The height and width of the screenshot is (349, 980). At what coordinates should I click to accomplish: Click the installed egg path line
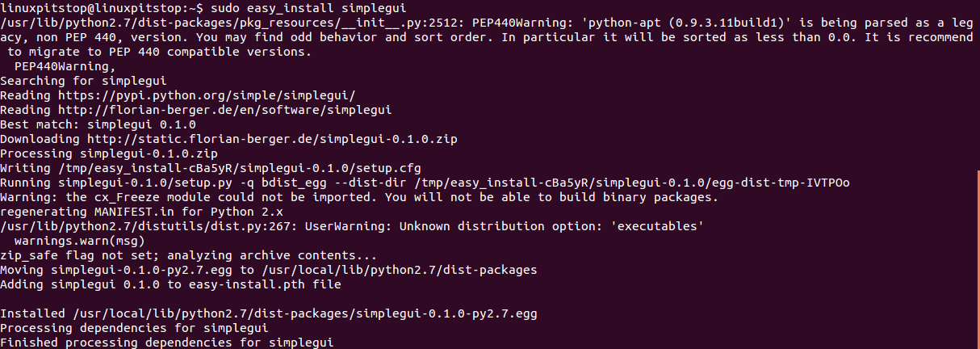pos(269,313)
